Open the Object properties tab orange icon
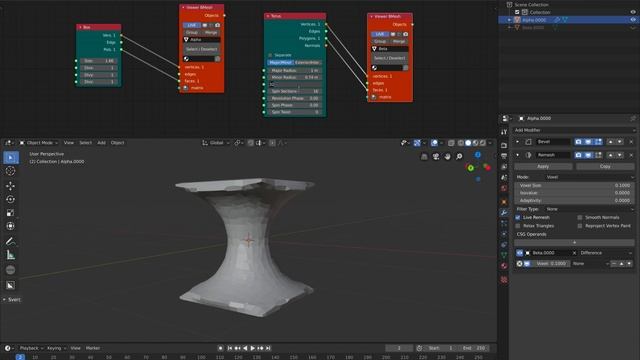 click(x=504, y=202)
